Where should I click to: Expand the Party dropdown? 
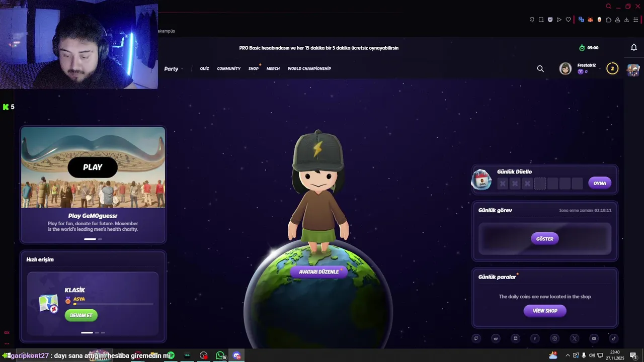point(174,69)
